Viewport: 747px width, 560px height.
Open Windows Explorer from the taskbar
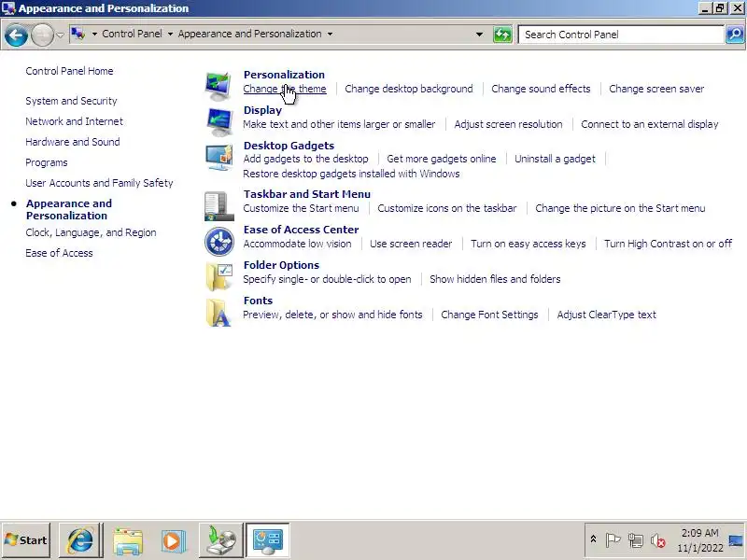coord(127,540)
